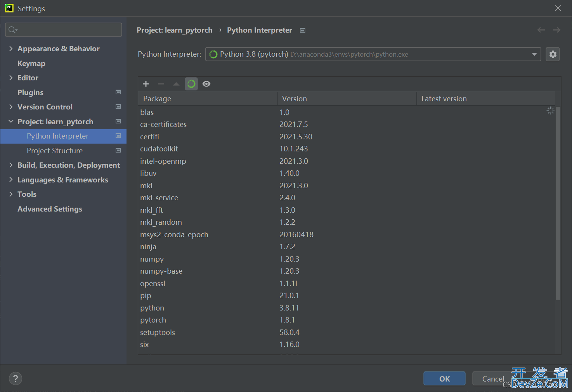Select the setuptools package row

(347, 332)
